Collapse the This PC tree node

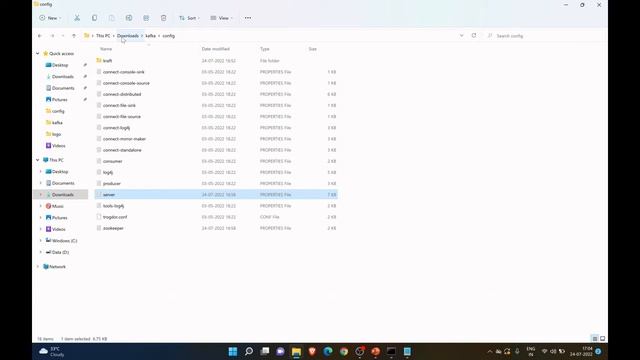[x=38, y=160]
